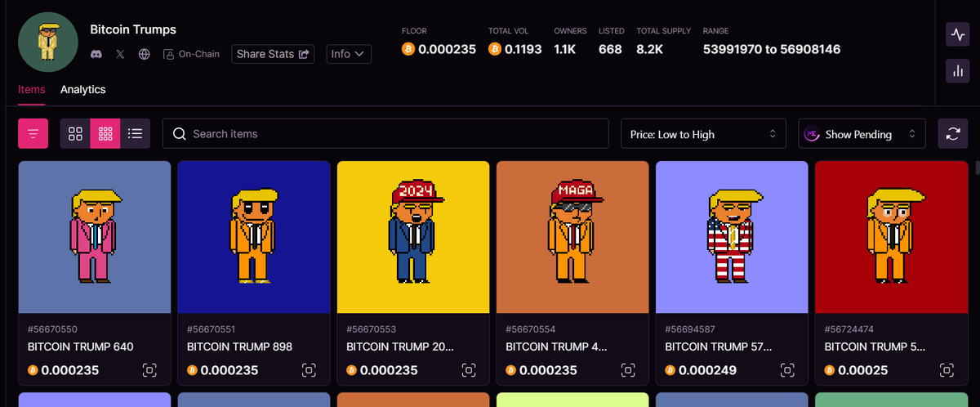Switch to the Analytics tab
The image size is (980, 407).
(x=82, y=89)
